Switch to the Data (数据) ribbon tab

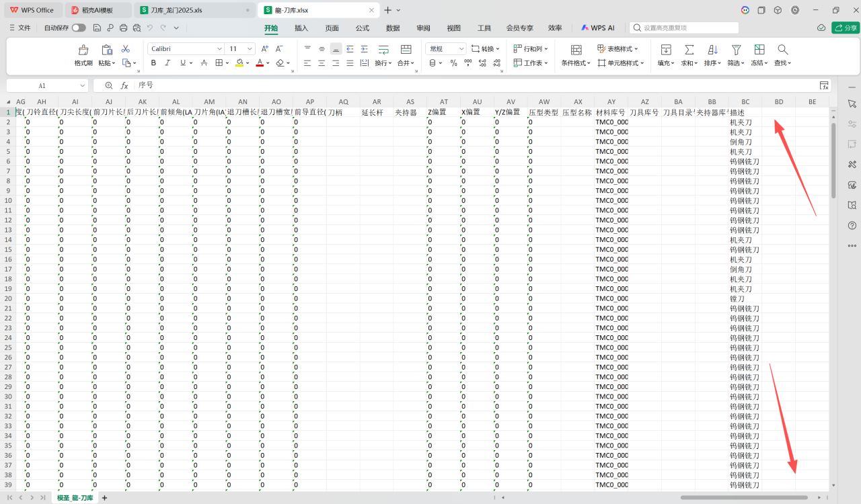[x=393, y=28]
